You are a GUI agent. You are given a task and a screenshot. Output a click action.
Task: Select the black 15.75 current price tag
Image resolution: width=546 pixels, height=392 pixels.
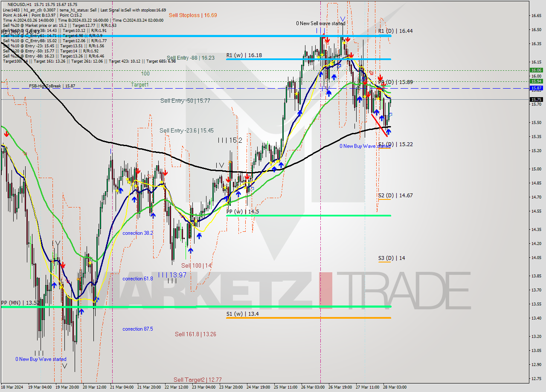pyautogui.click(x=536, y=99)
